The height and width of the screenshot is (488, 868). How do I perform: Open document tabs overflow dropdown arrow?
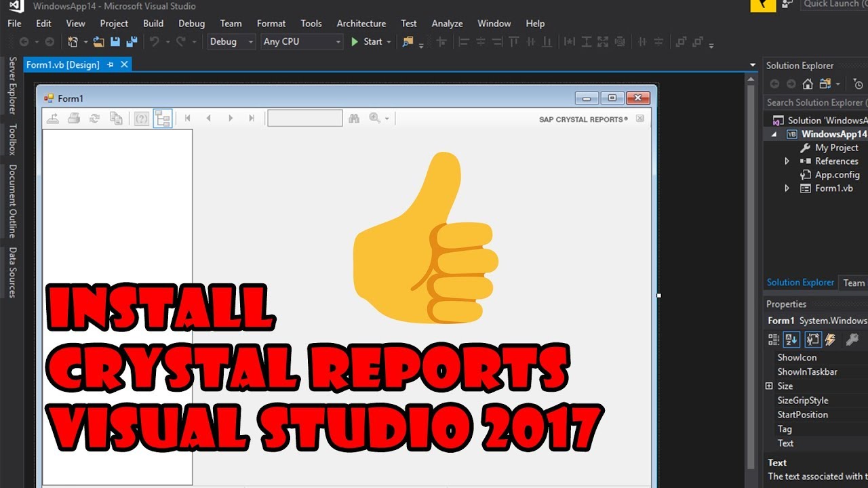tap(753, 66)
